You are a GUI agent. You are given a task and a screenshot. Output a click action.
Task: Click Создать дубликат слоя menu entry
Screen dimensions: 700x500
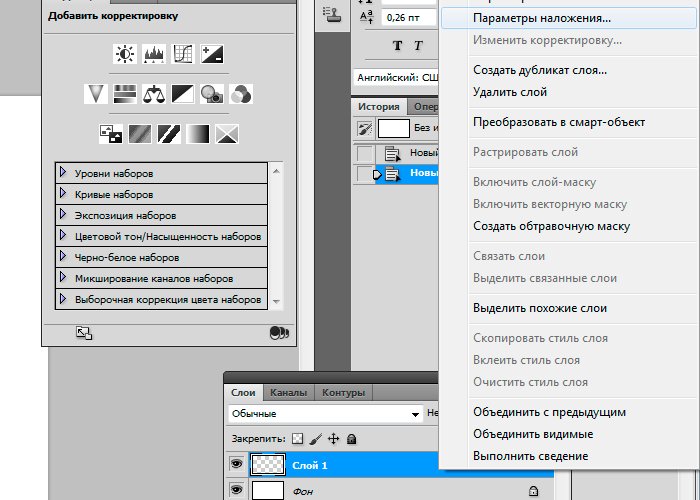[539, 70]
